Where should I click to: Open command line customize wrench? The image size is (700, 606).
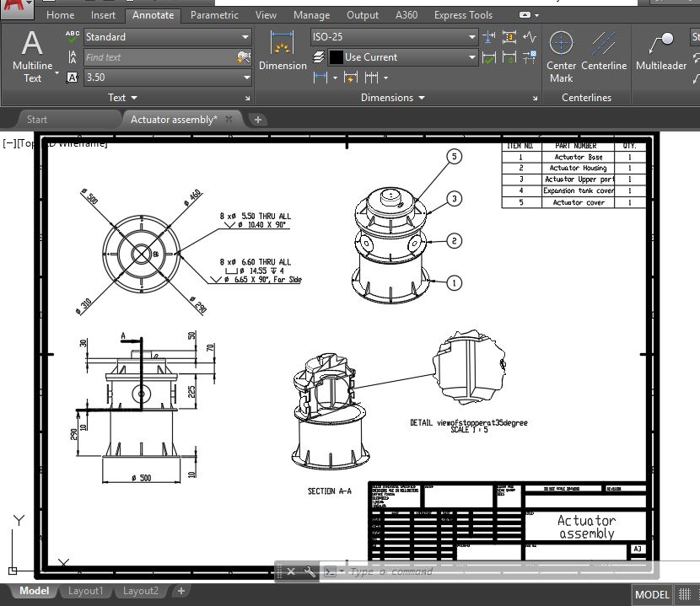tap(310, 571)
